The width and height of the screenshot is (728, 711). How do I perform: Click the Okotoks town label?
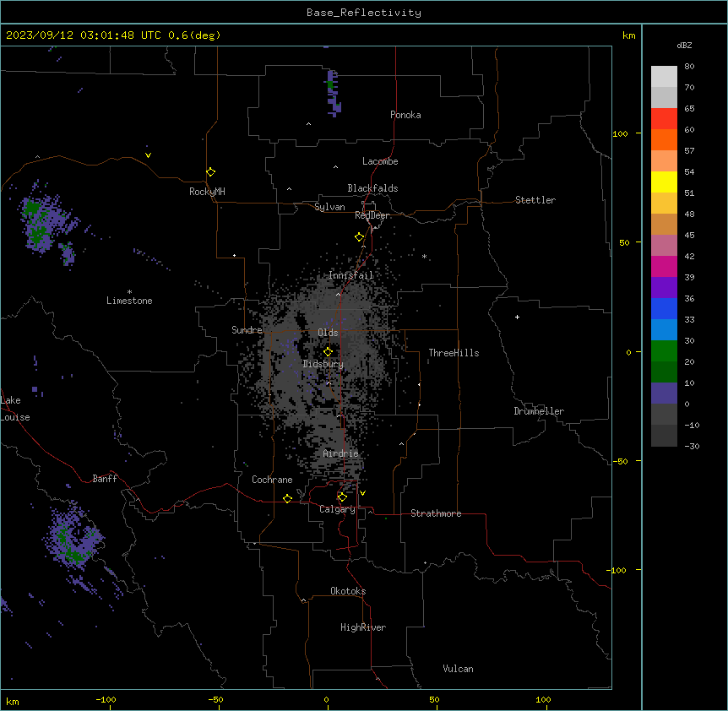pyautogui.click(x=348, y=591)
